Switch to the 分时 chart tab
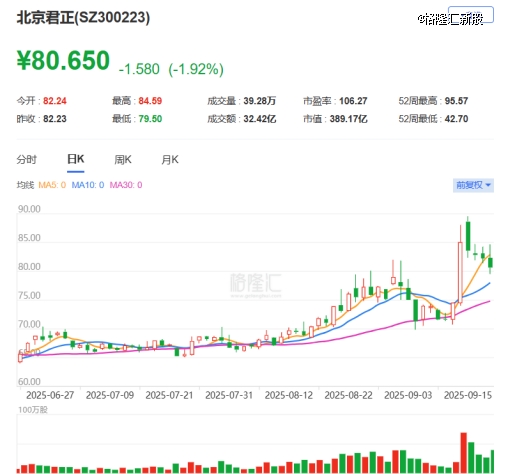Image resolution: width=508 pixels, height=474 pixels. 27,160
